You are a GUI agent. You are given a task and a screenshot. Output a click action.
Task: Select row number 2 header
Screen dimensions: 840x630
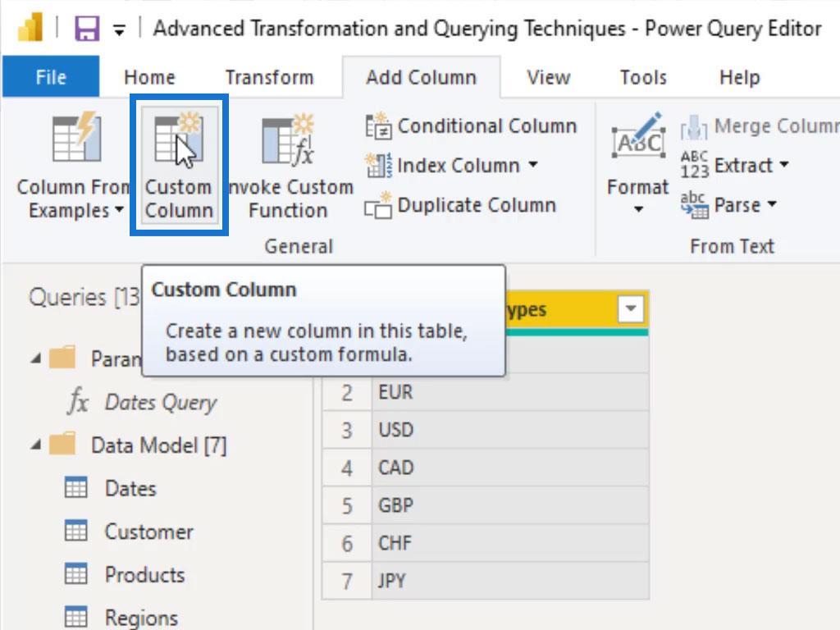click(347, 393)
